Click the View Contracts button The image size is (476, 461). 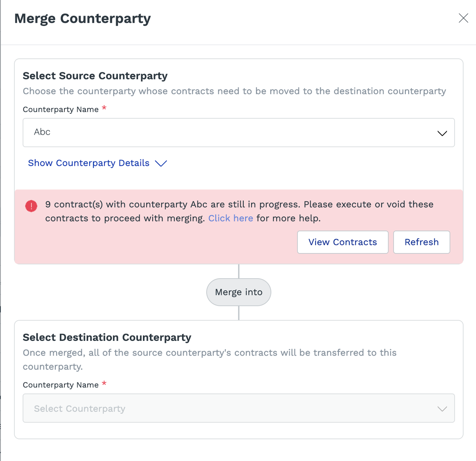point(342,242)
